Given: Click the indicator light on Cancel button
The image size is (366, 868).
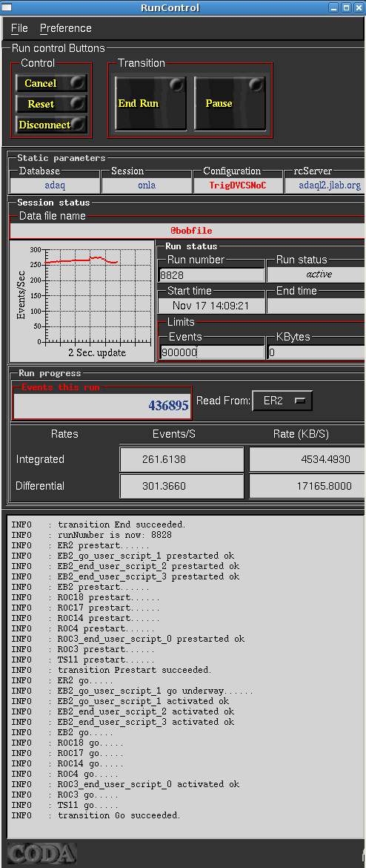Looking at the screenshot, I should point(79,83).
